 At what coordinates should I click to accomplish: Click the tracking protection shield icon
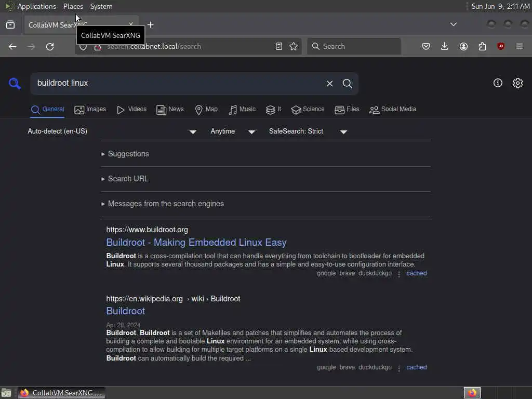click(x=83, y=47)
